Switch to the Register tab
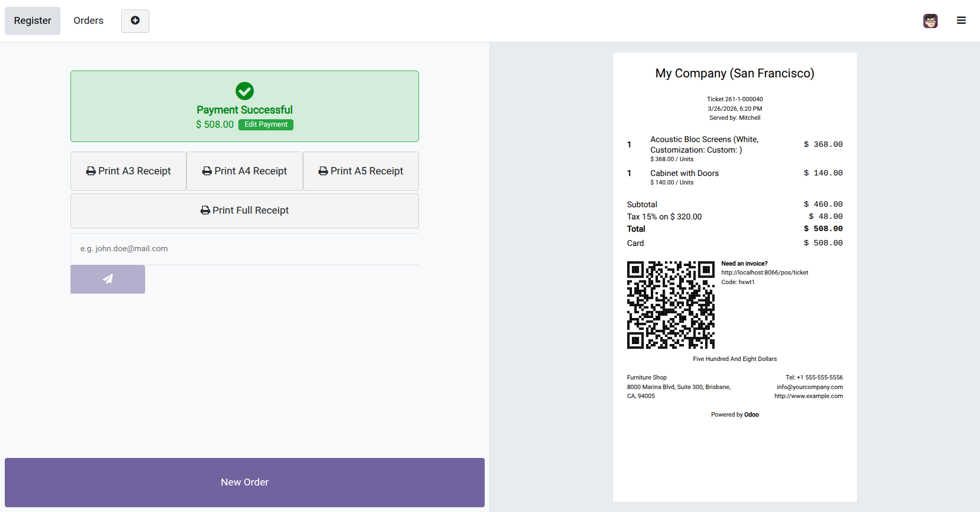 [32, 21]
